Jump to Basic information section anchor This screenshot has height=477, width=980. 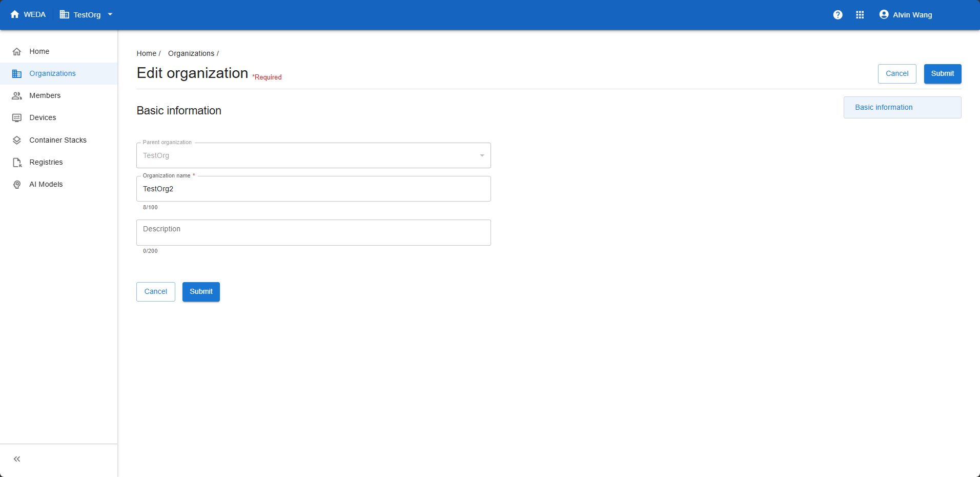pos(902,107)
